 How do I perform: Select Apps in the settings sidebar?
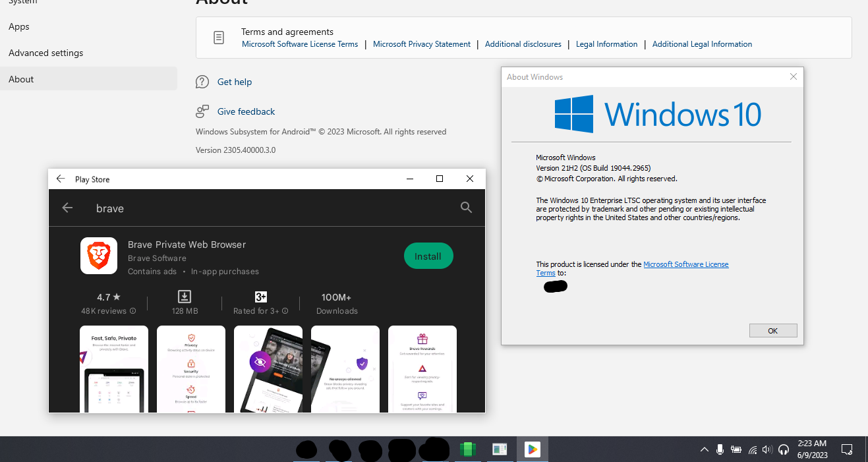click(18, 26)
